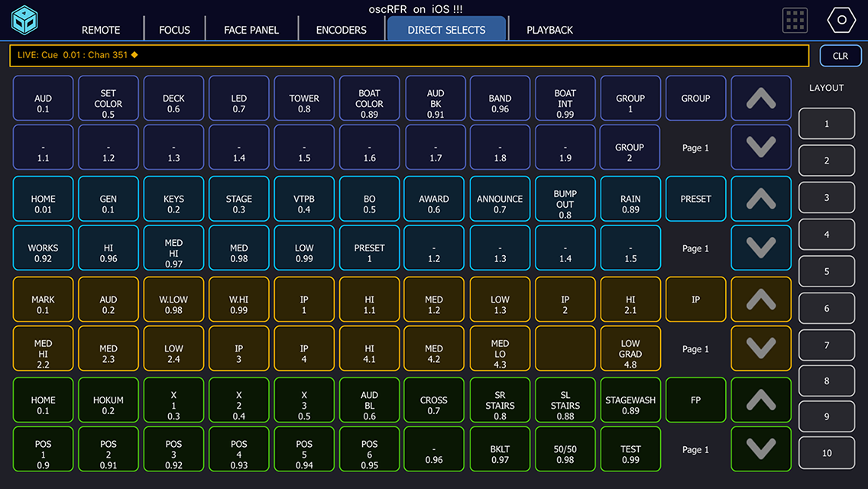Open the grid layout icon
This screenshot has width=868, height=489.
point(795,21)
